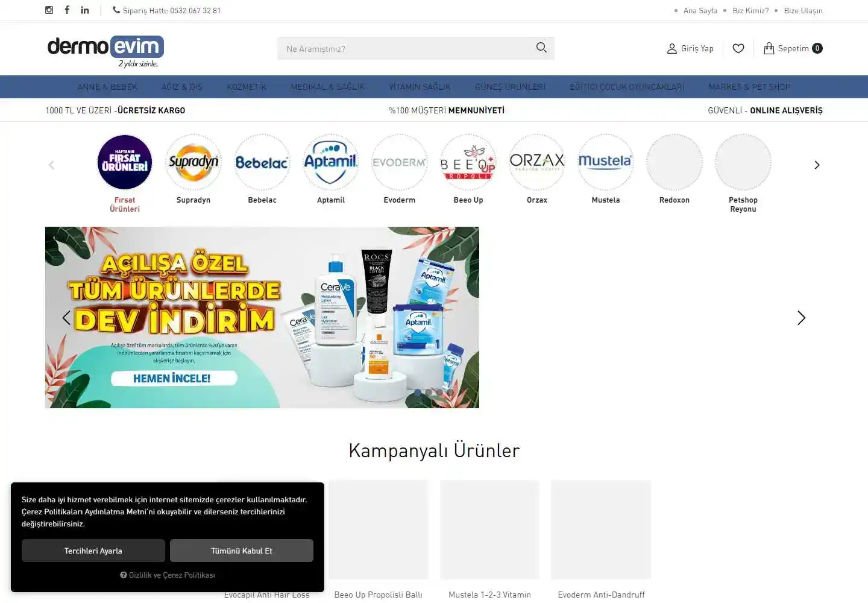Select the first banner slider dot
Image resolution: width=868 pixels, height=603 pixels.
418,393
